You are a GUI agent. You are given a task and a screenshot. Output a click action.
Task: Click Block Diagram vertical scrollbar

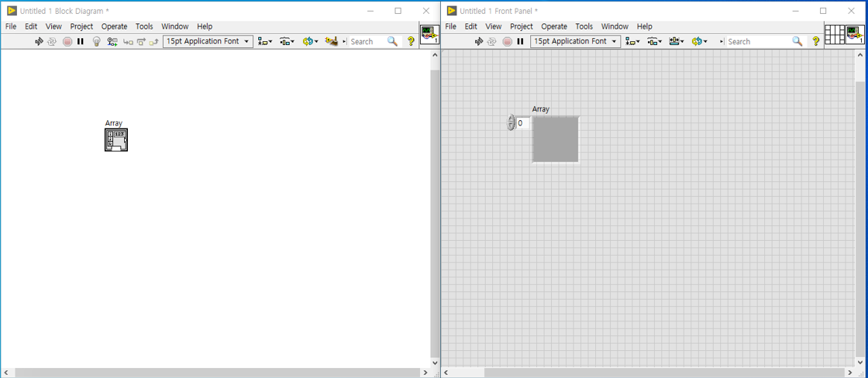pos(435,213)
